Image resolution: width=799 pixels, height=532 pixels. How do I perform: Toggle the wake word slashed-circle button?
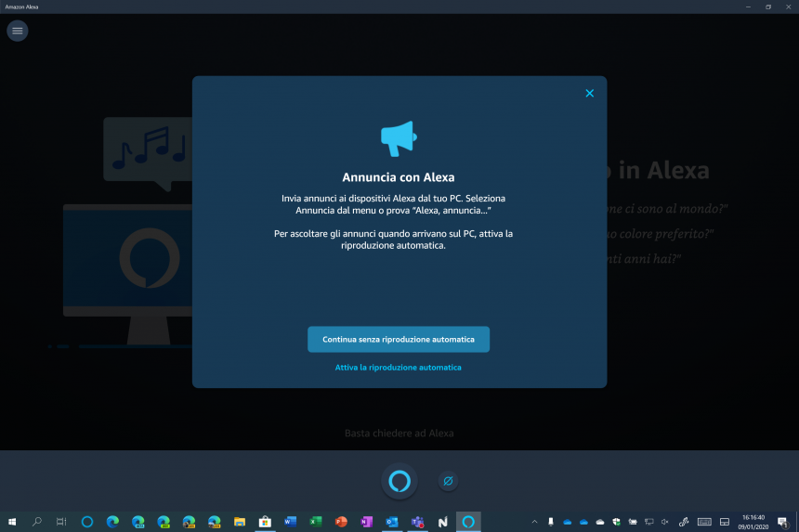point(449,481)
